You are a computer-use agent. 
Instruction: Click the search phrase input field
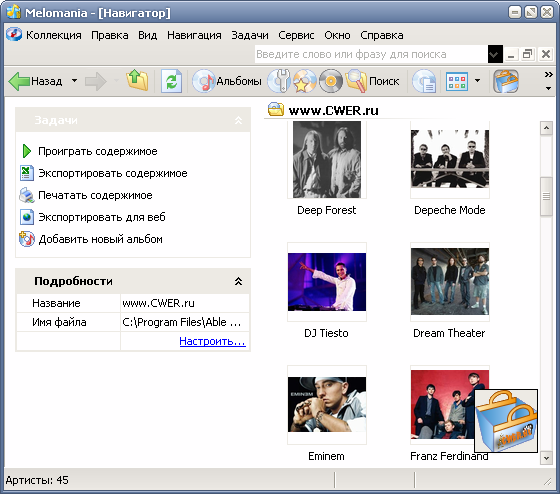pos(371,54)
